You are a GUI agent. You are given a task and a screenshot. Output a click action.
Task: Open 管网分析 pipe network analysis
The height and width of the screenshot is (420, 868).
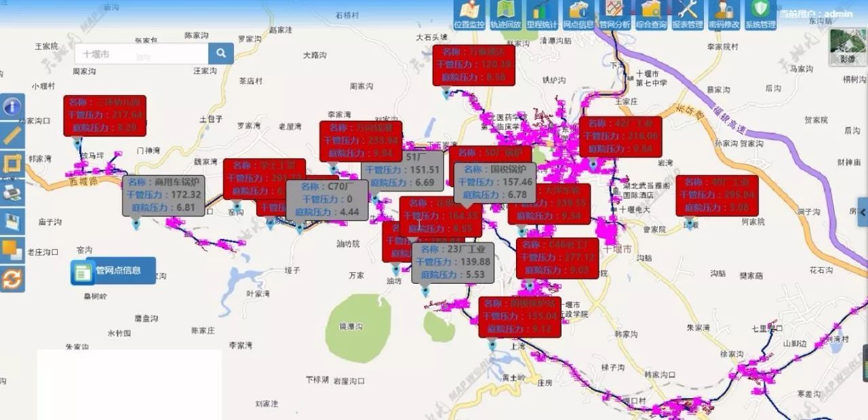[x=614, y=15]
